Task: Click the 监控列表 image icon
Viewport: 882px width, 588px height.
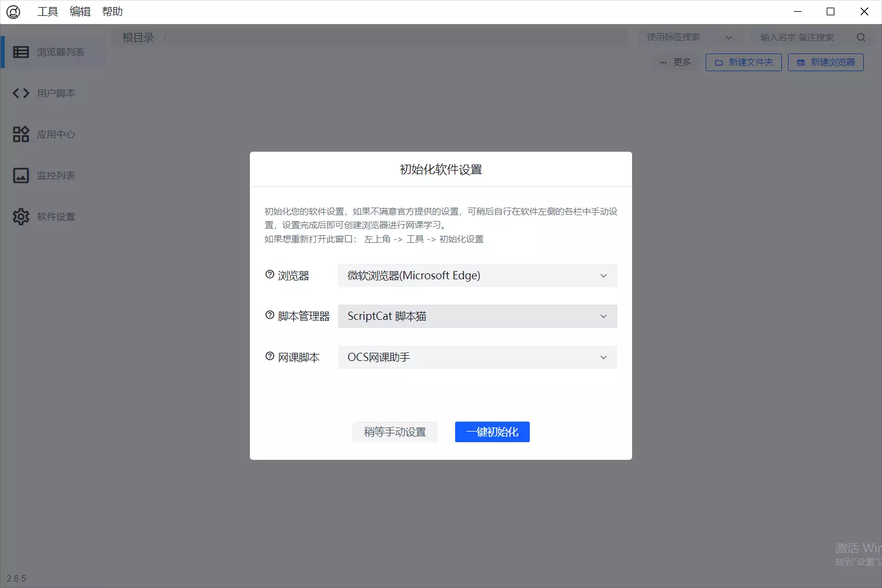Action: [21, 175]
